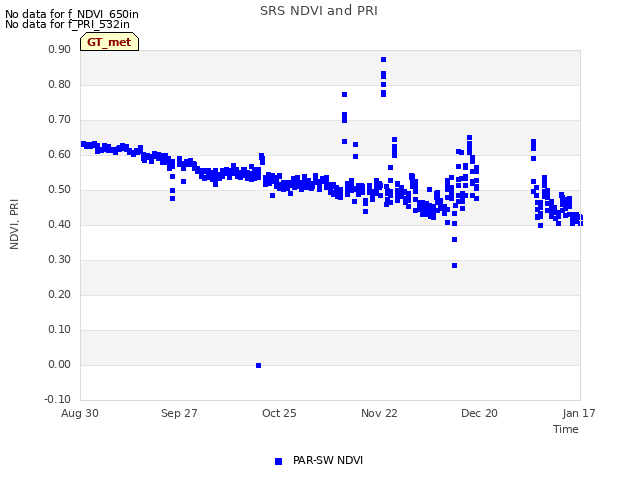
Task: Click the Oct 25 x-axis tick label
Action: click(x=279, y=413)
